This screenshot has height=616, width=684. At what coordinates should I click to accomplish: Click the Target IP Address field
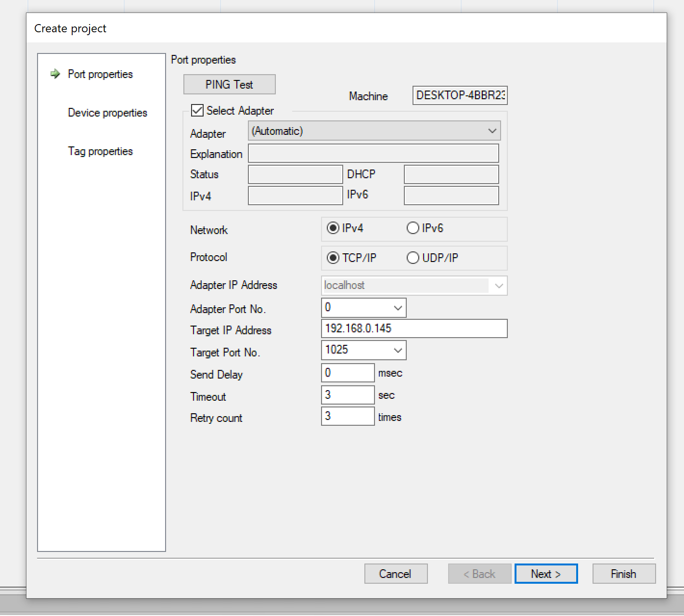(x=414, y=328)
